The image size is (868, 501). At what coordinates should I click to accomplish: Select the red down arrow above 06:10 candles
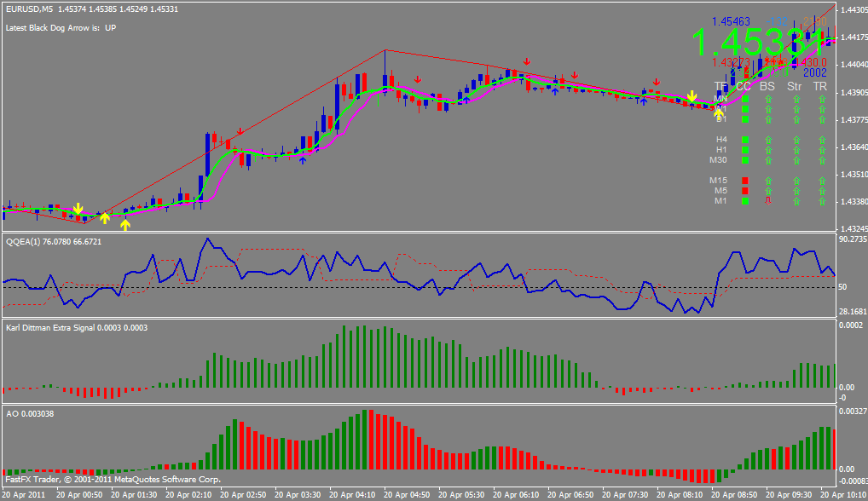tap(527, 61)
